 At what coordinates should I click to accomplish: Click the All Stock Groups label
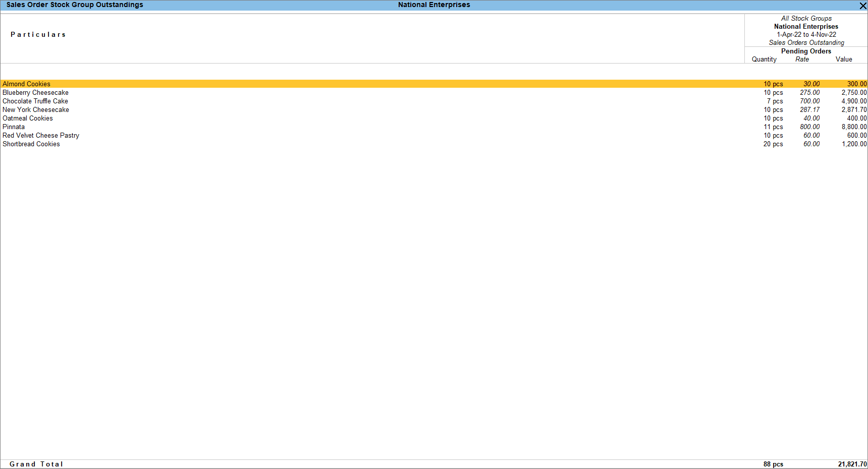(x=806, y=19)
